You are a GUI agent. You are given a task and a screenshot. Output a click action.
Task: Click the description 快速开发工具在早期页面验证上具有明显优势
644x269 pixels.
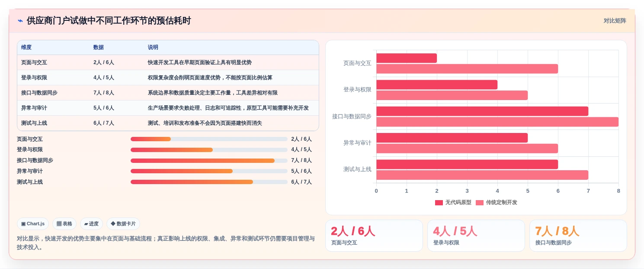click(x=200, y=62)
